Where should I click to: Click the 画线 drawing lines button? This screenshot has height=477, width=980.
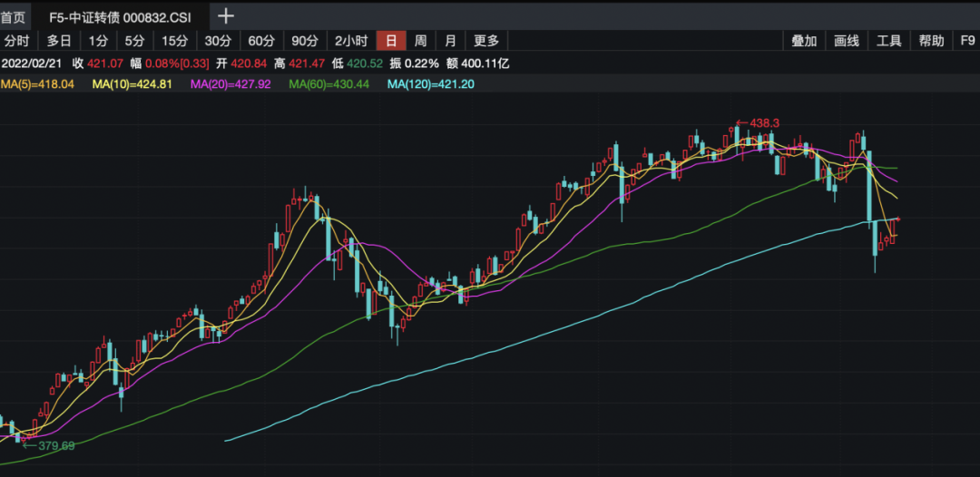tap(846, 41)
